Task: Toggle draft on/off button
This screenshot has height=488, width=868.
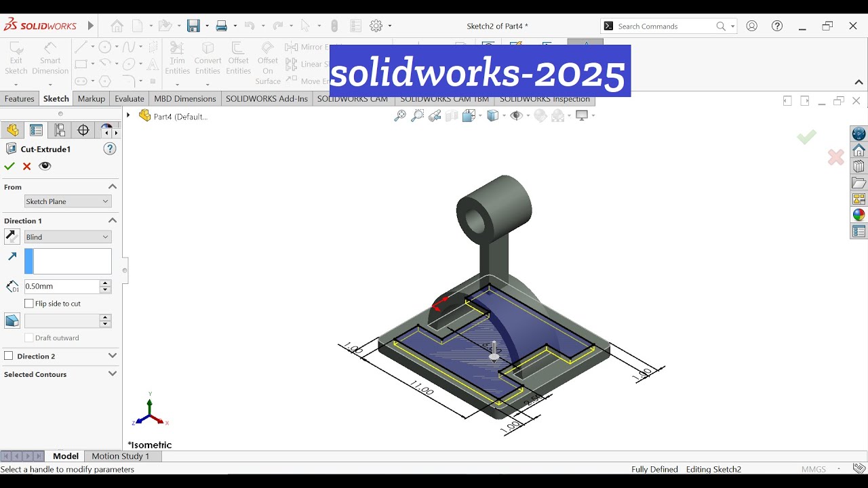Action: (x=12, y=321)
